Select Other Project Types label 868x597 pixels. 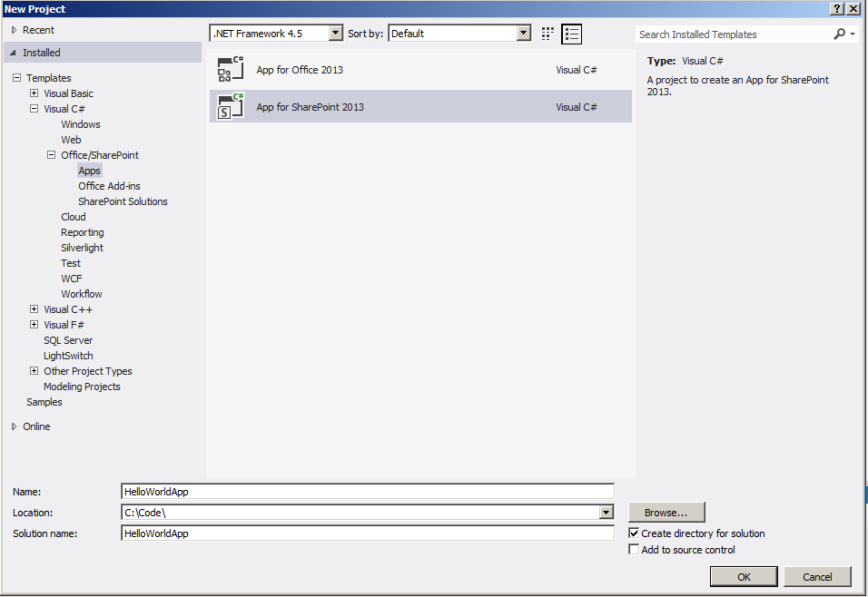pyautogui.click(x=88, y=371)
